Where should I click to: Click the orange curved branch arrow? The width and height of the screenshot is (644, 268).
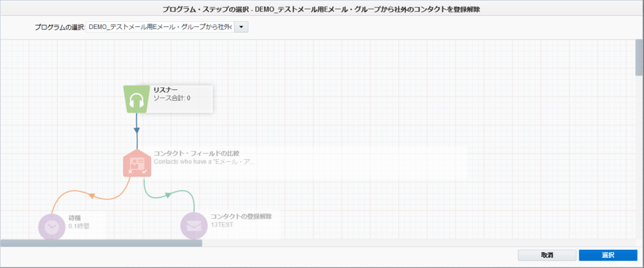pos(92,196)
